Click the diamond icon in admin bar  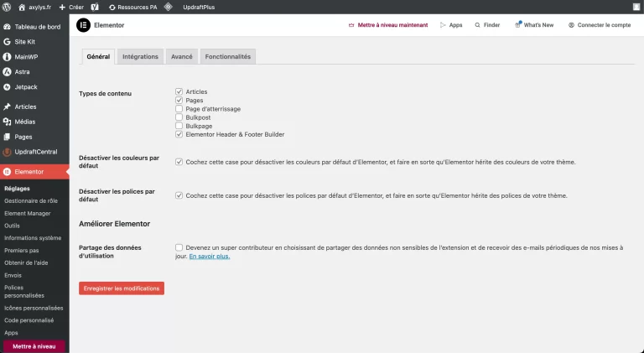coord(169,7)
